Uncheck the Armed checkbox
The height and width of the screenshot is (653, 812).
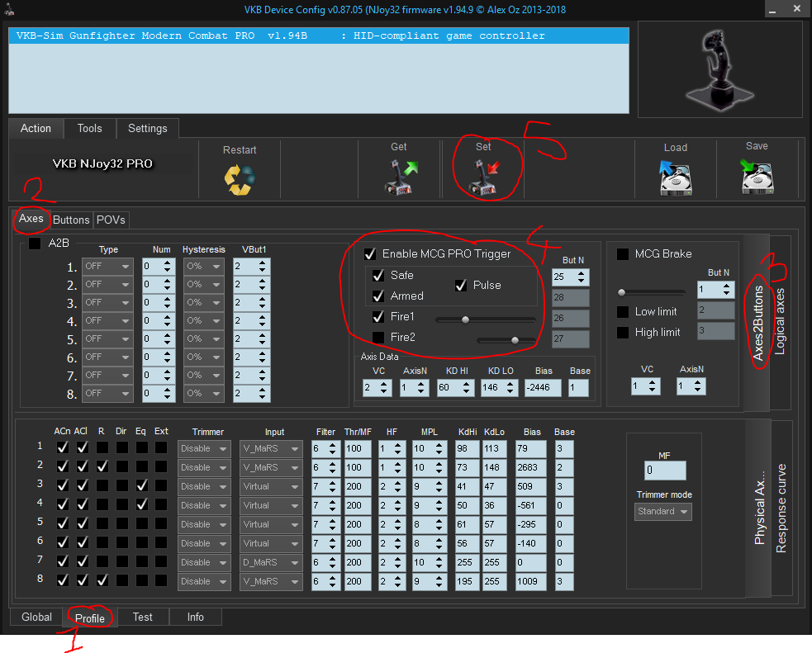point(378,296)
